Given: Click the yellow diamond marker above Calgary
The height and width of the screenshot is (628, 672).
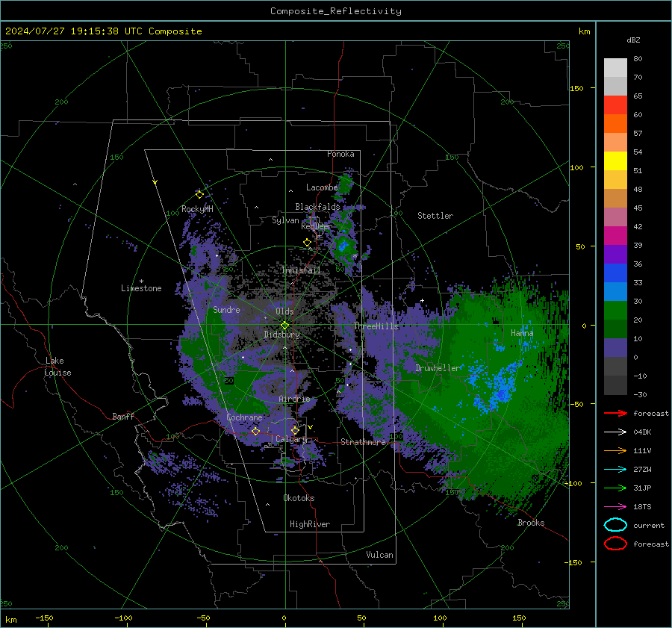Looking at the screenshot, I should (x=295, y=430).
